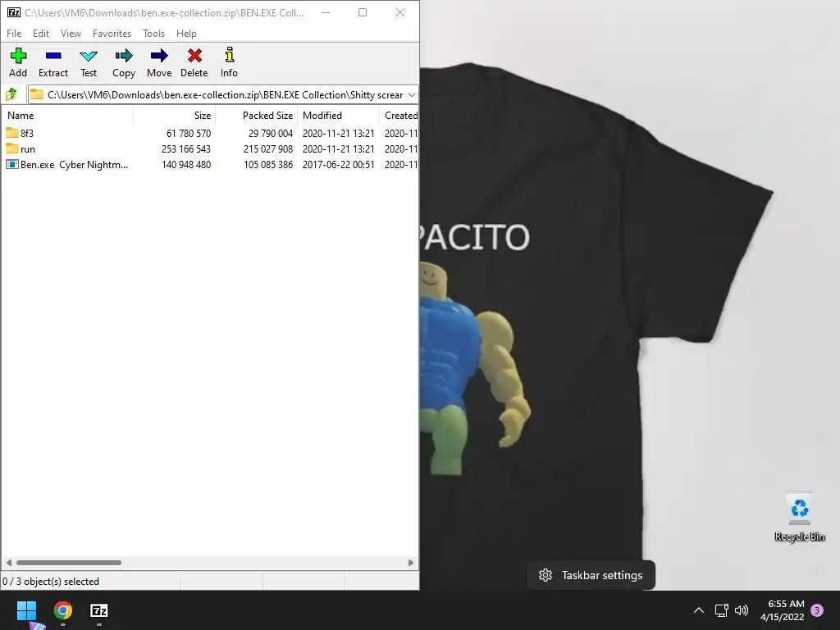
Task: Click the size value 61 780 570
Action: pos(189,133)
